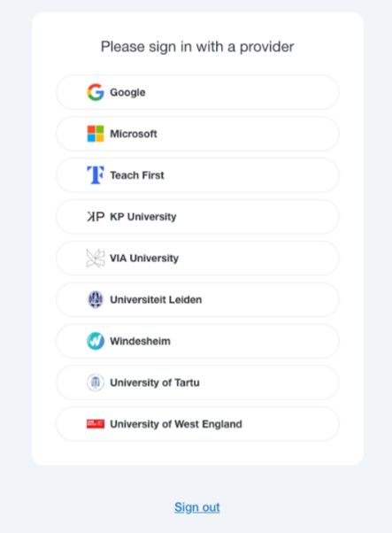Click the Google logo icon
392x533 pixels.
[x=96, y=92]
